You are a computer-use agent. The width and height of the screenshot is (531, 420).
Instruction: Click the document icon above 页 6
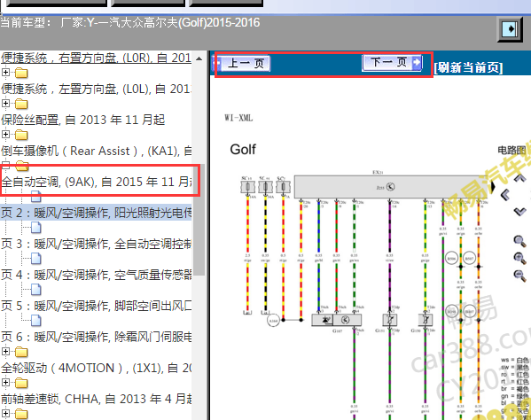36,321
